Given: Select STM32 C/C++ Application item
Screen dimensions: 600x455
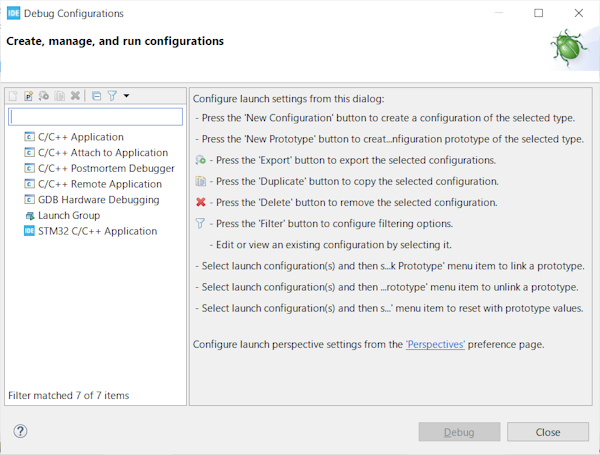Looking at the screenshot, I should tap(97, 231).
